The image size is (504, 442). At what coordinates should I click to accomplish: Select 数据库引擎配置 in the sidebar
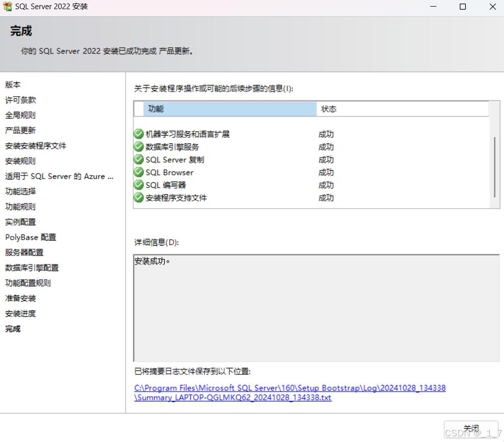[32, 268]
